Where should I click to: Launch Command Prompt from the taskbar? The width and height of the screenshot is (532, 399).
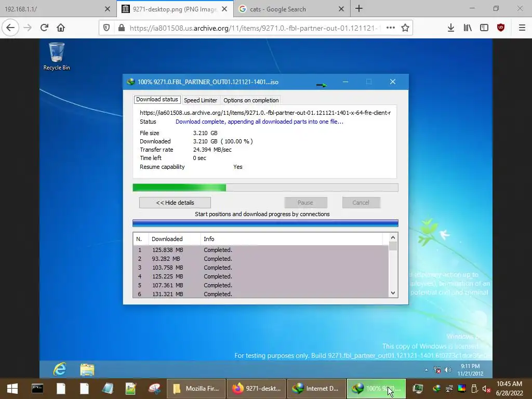pos(37,389)
